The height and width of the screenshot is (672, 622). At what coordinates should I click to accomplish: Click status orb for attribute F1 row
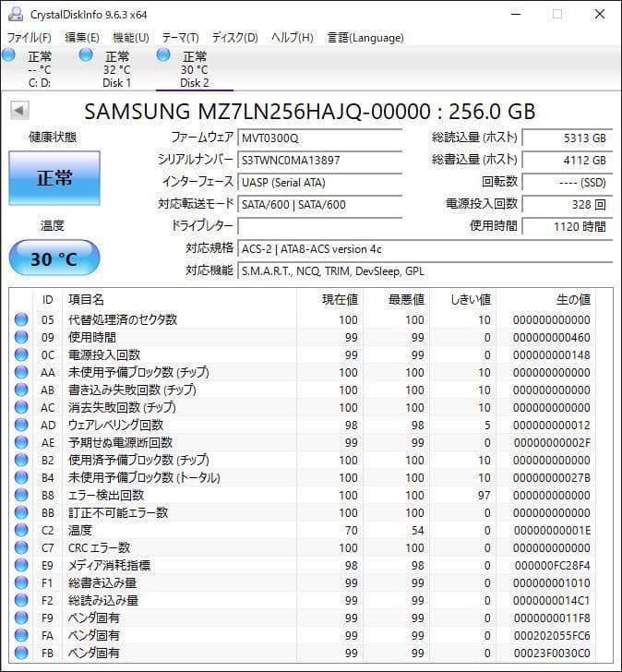[x=21, y=583]
